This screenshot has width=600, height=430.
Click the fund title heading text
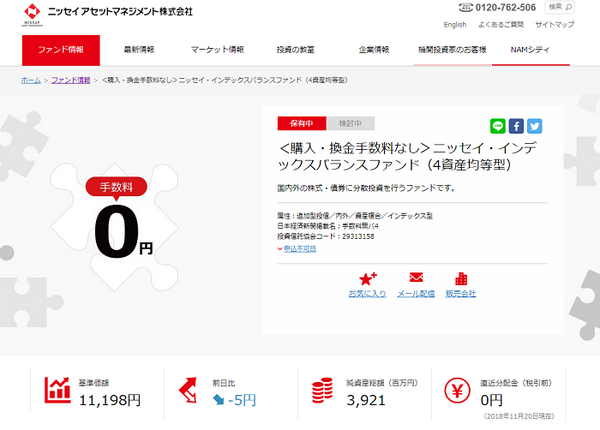(408, 156)
